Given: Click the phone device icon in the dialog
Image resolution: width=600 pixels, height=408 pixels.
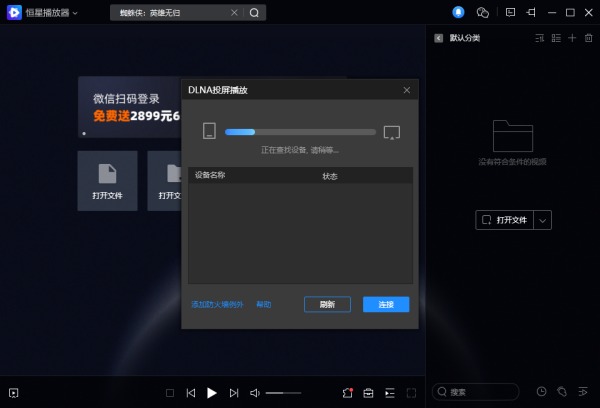Looking at the screenshot, I should [209, 131].
